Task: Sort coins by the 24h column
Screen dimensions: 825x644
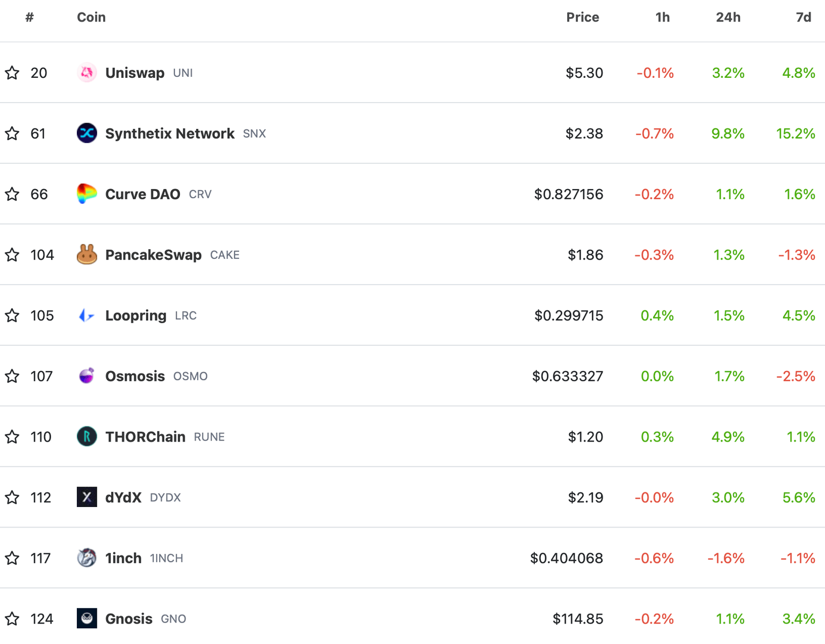Action: point(728,17)
